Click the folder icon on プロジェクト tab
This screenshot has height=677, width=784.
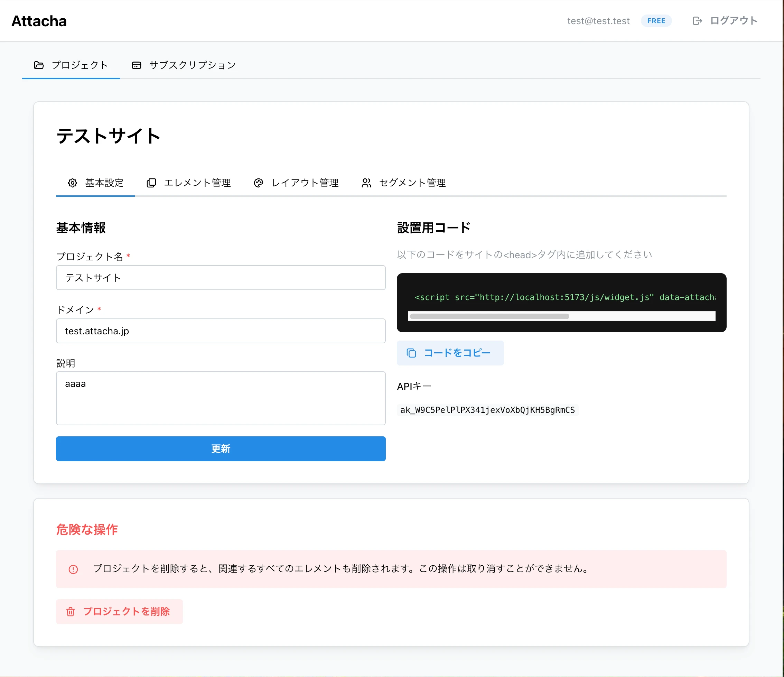click(x=39, y=65)
